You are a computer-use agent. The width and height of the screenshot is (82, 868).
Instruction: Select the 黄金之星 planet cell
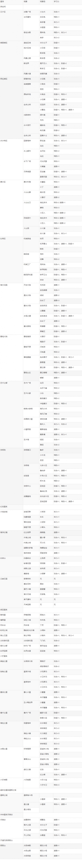[11, 664]
